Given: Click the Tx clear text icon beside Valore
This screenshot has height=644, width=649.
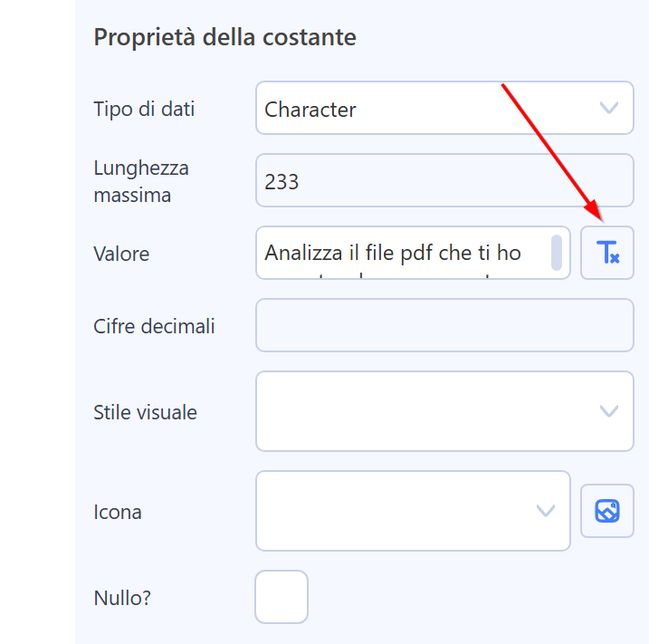Looking at the screenshot, I should 607,253.
